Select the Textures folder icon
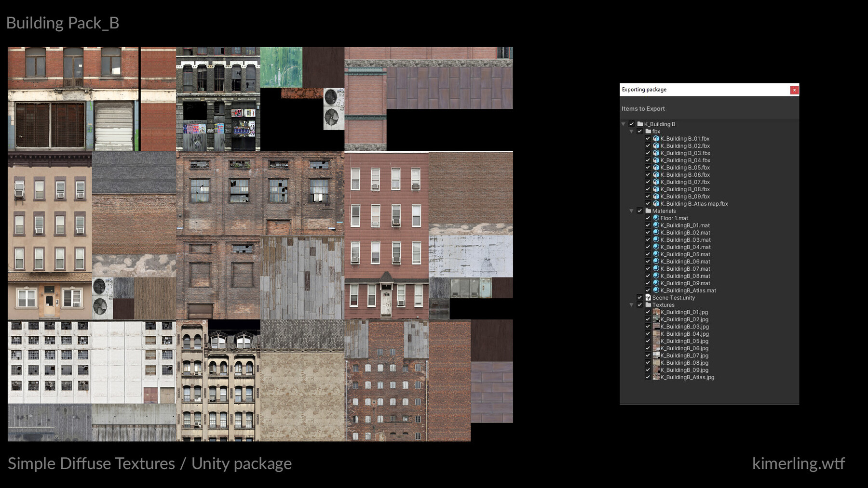 648,305
